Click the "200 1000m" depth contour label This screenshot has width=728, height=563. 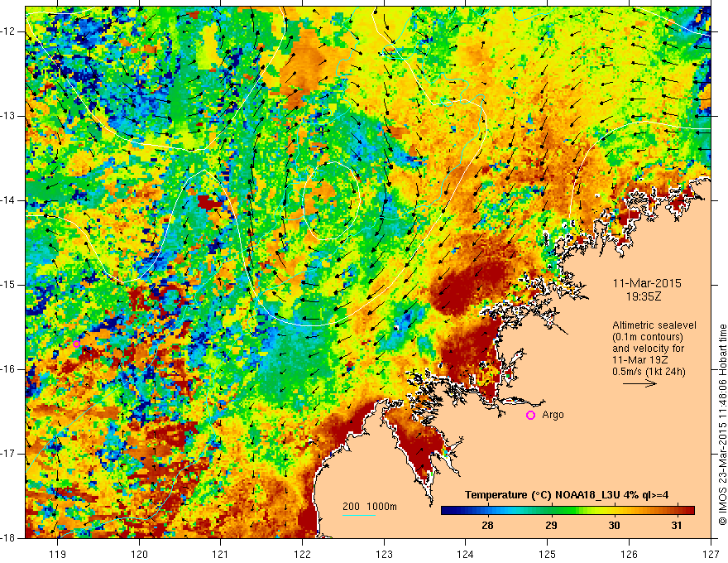(x=370, y=507)
